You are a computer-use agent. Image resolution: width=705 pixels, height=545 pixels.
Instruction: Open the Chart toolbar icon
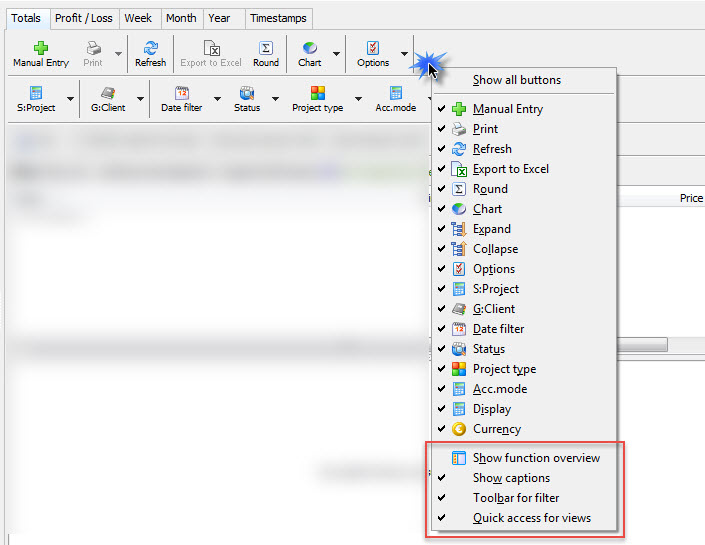(310, 48)
